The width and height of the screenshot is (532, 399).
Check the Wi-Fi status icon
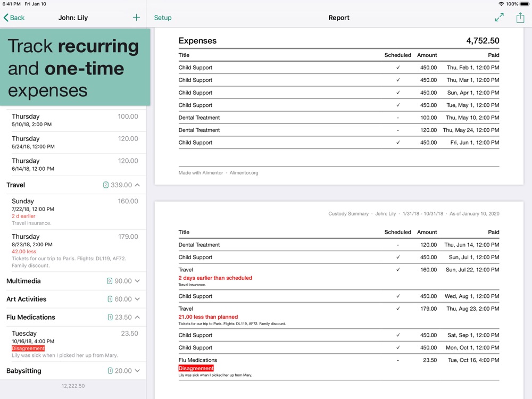tap(501, 4)
